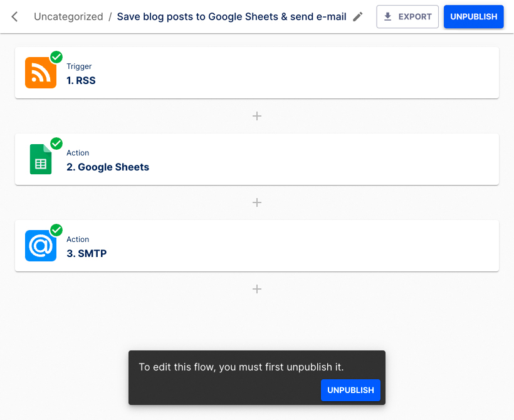Click the pencil icon to rename the flow
The image size is (514, 420).
[x=357, y=17]
